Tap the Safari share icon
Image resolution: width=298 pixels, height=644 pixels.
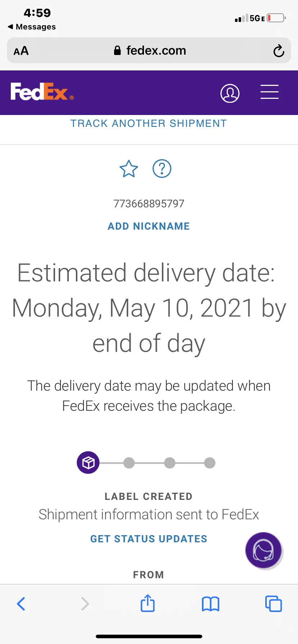pyautogui.click(x=148, y=603)
